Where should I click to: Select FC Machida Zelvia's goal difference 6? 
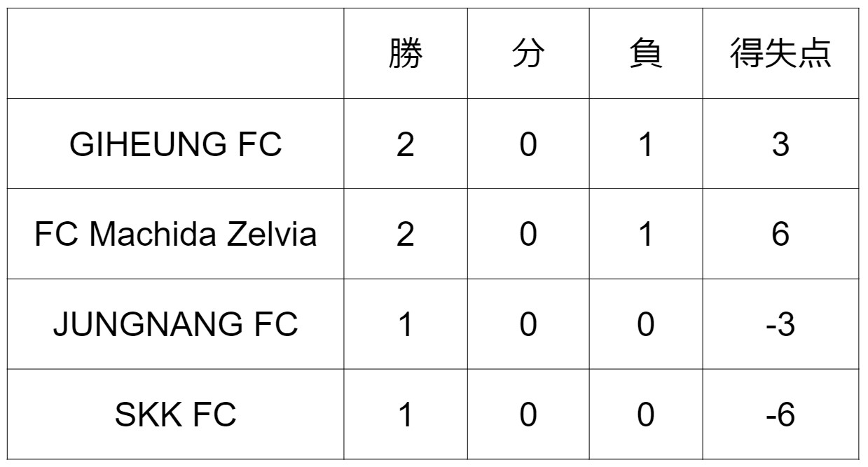tap(780, 234)
